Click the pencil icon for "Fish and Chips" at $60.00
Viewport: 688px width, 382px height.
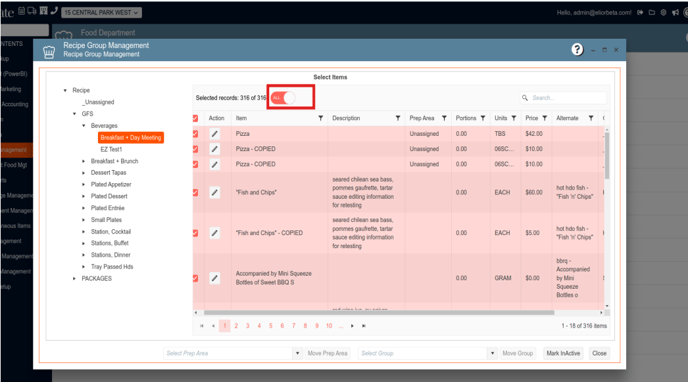coord(215,193)
